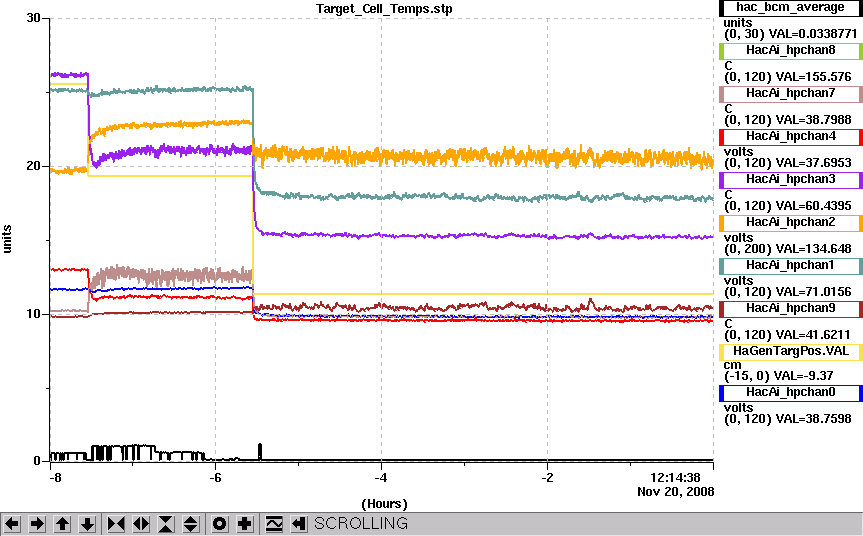Select the teal HacAi_hpchan1 legend box

click(790, 266)
